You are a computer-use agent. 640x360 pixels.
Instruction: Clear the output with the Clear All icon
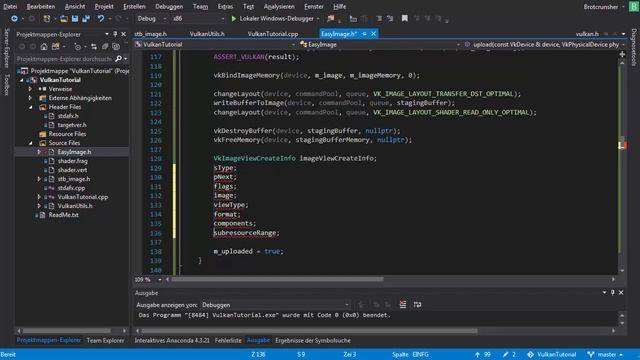(403, 304)
